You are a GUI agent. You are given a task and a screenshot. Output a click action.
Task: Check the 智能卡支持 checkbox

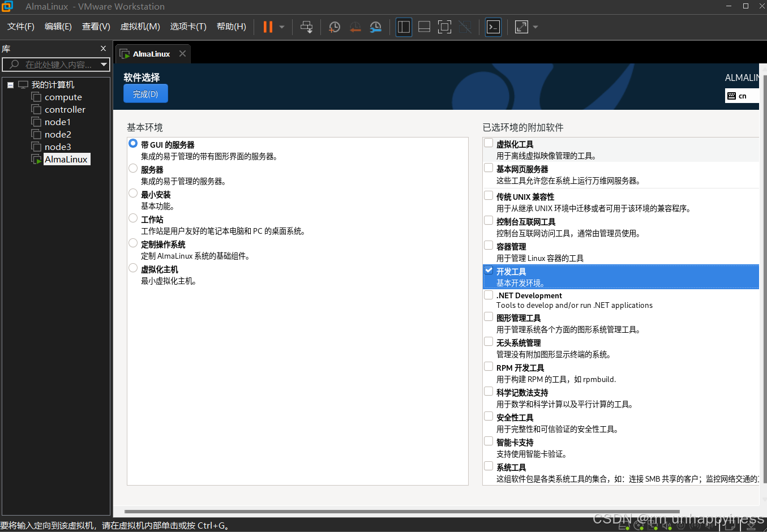click(x=489, y=441)
